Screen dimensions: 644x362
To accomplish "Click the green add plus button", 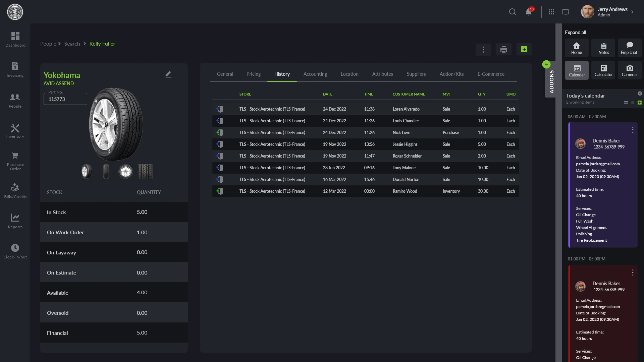I will click(524, 50).
